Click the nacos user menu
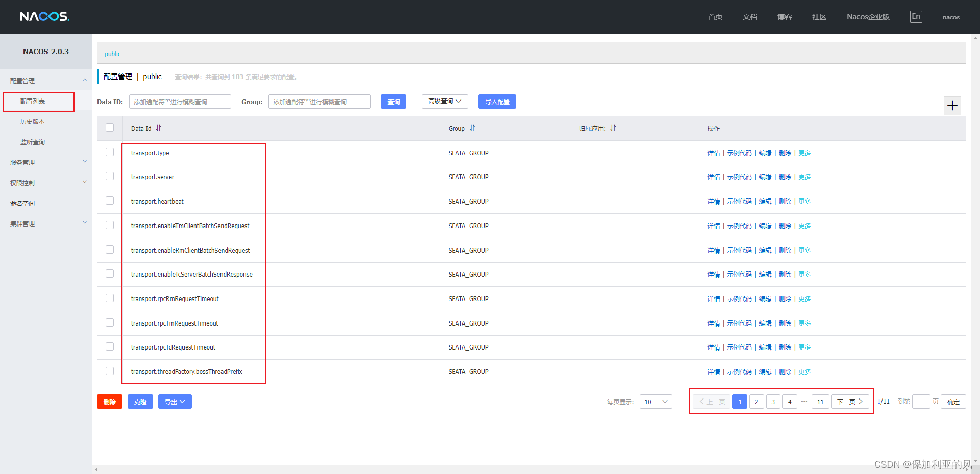 (951, 17)
